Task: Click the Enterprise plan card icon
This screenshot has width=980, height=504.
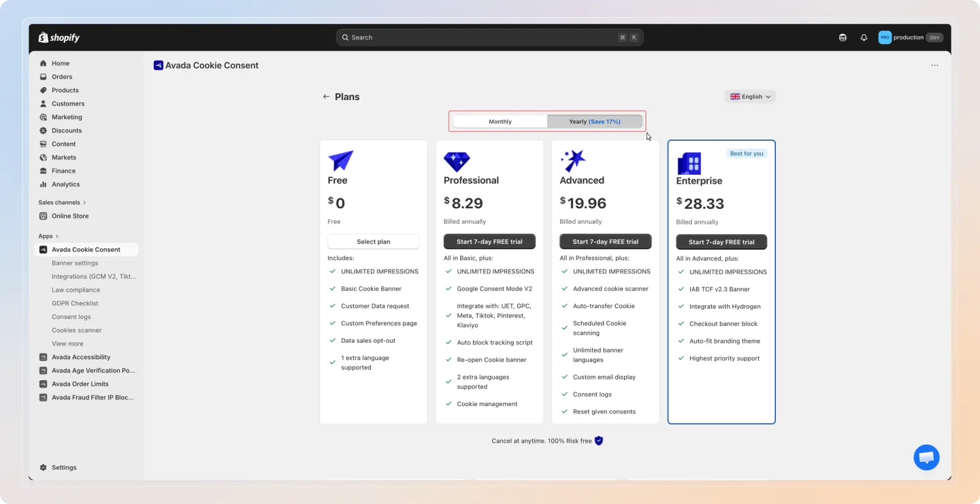Action: (x=689, y=163)
